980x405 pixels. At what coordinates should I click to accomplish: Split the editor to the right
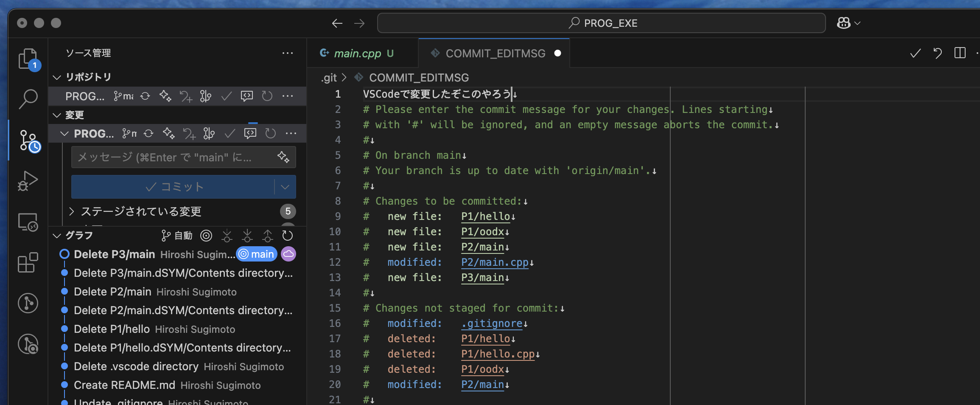point(960,53)
